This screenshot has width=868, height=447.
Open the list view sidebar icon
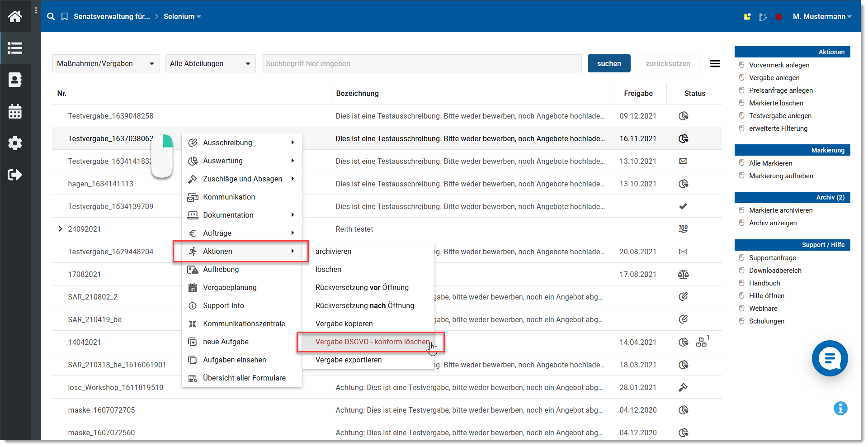tap(15, 48)
